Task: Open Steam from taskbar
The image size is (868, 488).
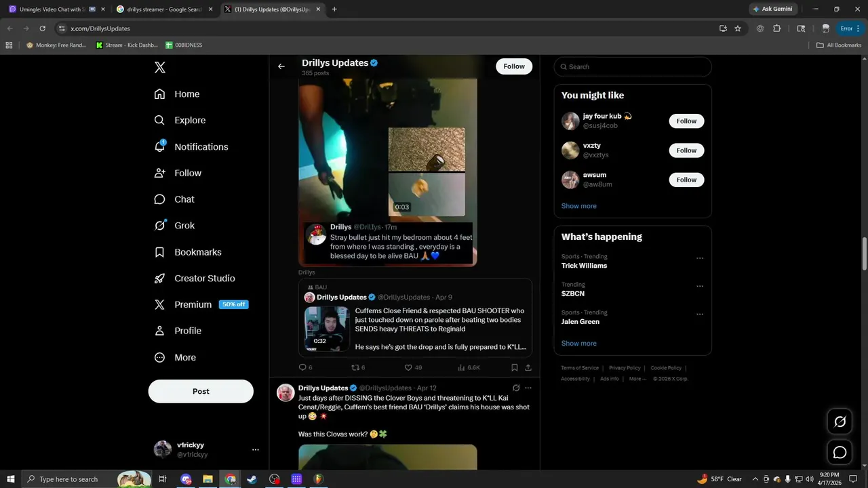Action: (252, 479)
